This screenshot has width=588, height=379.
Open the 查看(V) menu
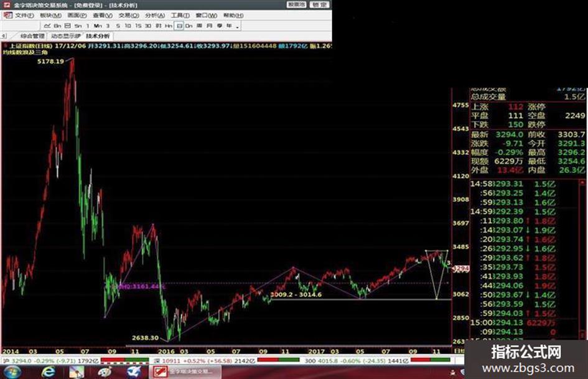click(x=103, y=16)
